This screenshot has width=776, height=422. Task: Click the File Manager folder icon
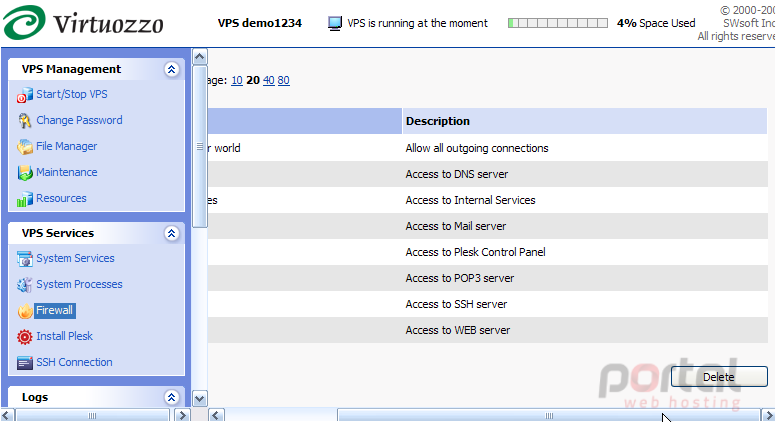[x=24, y=146]
